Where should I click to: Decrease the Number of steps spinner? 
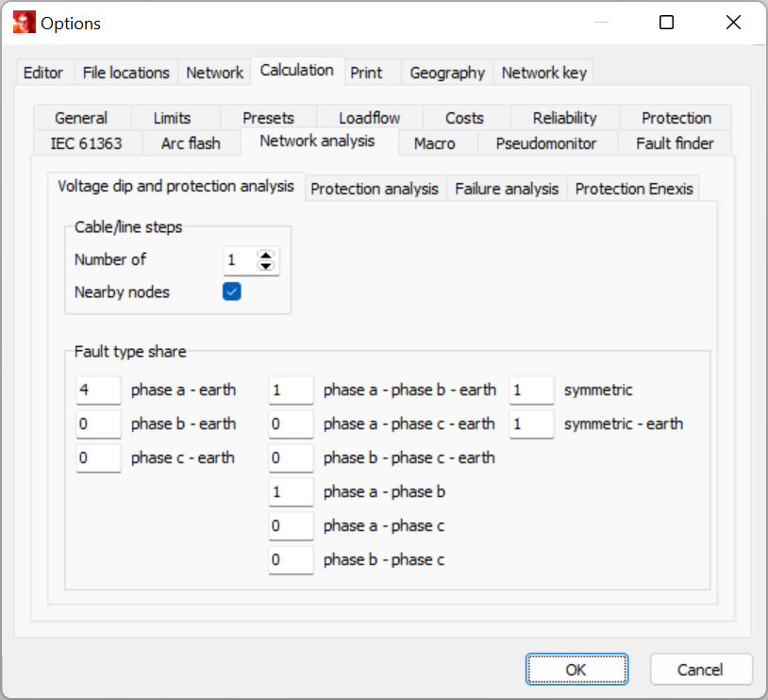click(x=265, y=265)
